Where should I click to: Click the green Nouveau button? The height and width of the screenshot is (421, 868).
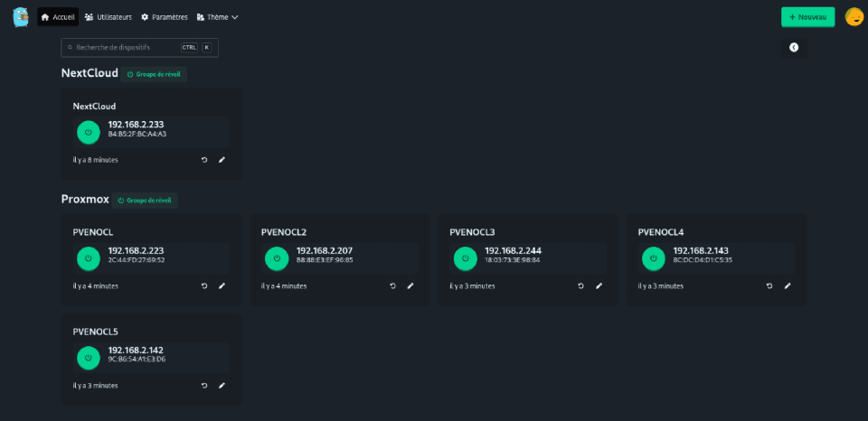tap(807, 16)
